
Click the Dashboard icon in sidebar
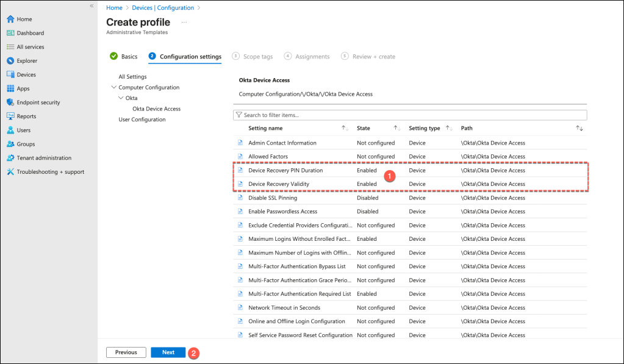coord(10,33)
